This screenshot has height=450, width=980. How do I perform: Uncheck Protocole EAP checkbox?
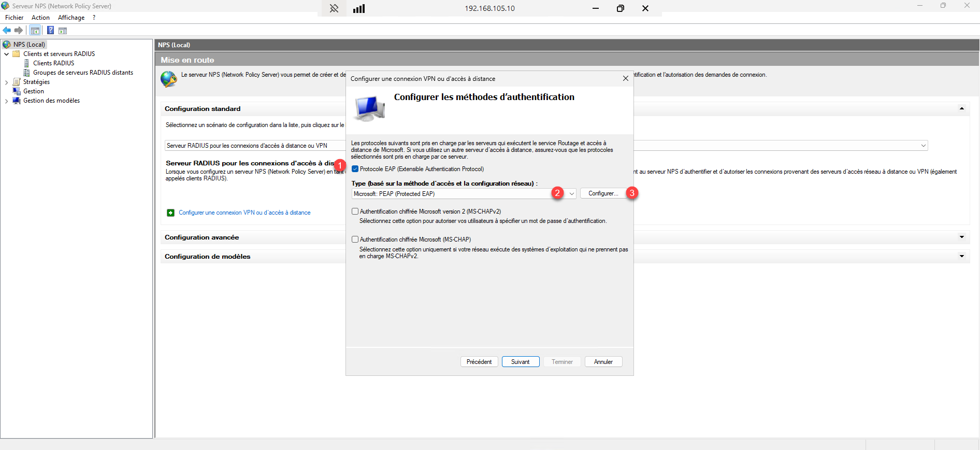(355, 169)
